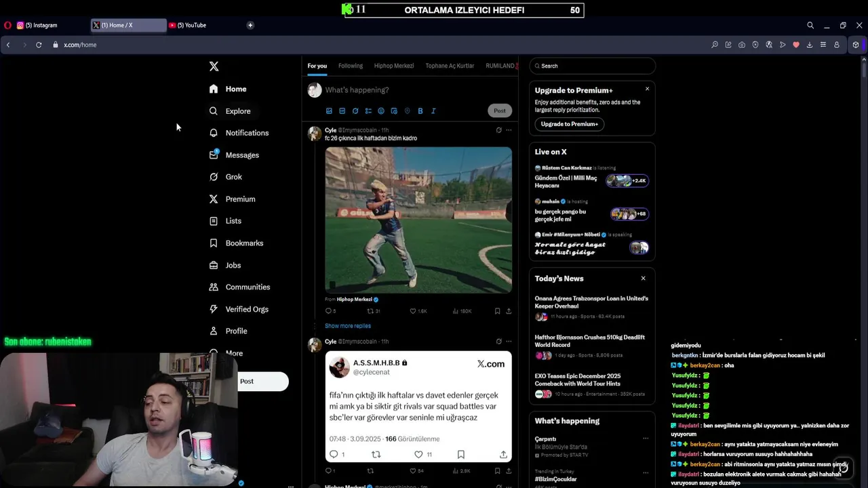Open Jobs from sidebar
Viewport: 868px width, 488px height.
pos(225,265)
